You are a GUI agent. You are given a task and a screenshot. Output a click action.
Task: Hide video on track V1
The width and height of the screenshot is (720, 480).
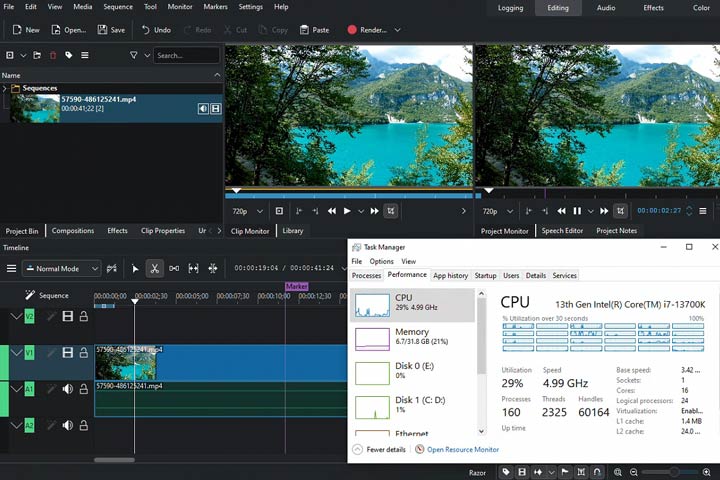pyautogui.click(x=68, y=352)
